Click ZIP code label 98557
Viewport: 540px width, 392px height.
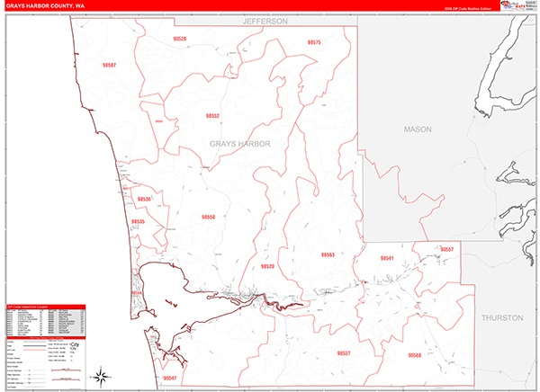point(446,249)
